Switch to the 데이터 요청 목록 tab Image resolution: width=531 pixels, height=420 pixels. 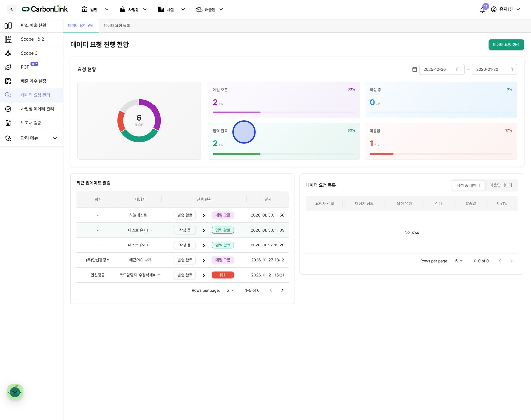117,26
